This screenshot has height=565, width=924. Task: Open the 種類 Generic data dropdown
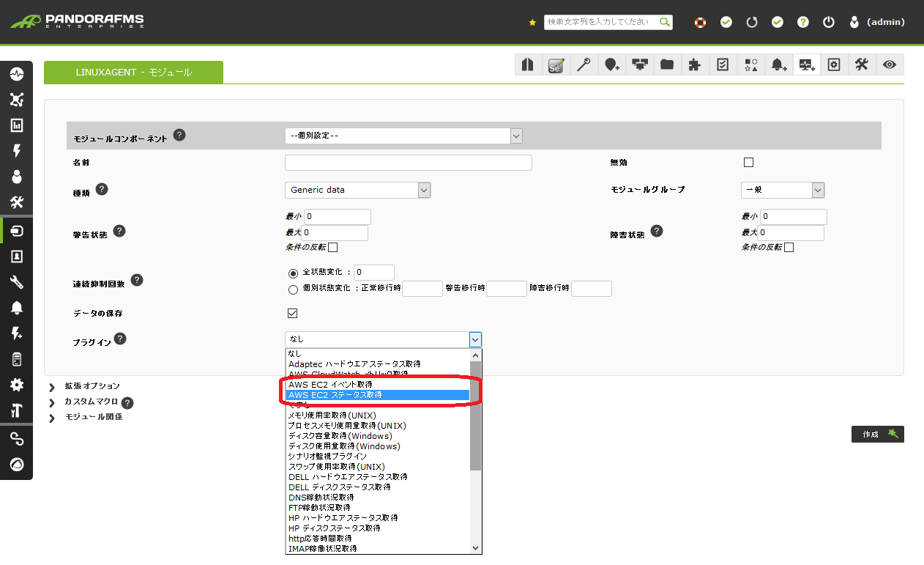[x=357, y=190]
